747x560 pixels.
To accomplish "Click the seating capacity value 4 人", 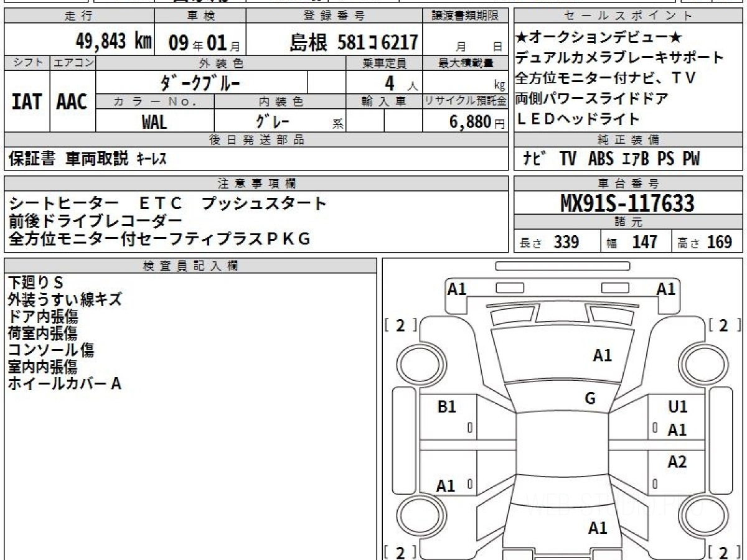I will [402, 83].
